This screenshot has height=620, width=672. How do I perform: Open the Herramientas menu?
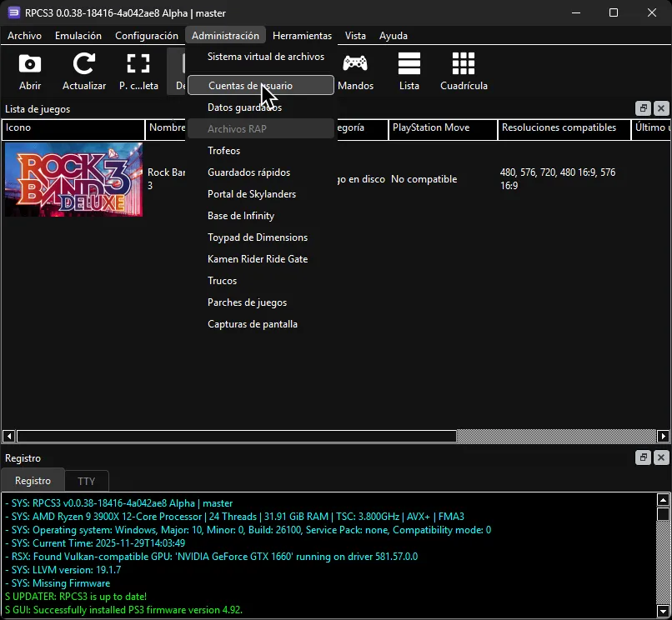302,36
